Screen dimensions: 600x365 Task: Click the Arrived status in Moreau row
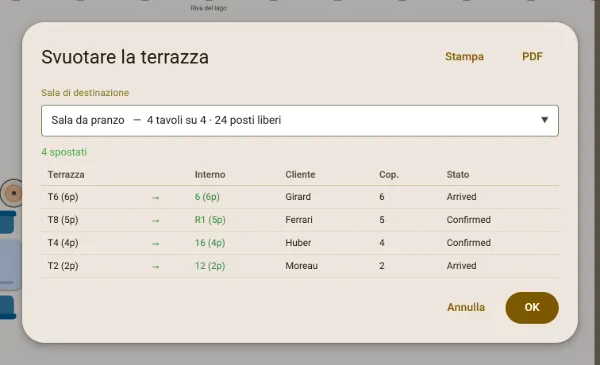point(461,266)
